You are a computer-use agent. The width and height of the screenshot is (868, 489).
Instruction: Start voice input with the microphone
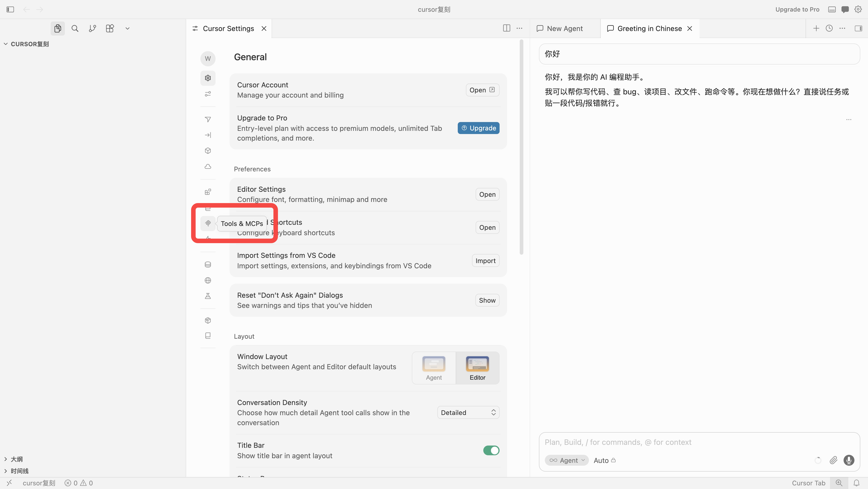tap(849, 460)
